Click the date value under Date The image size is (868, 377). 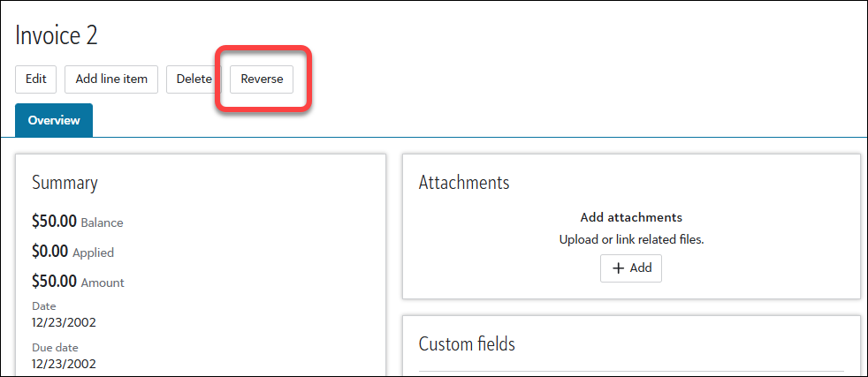point(64,322)
